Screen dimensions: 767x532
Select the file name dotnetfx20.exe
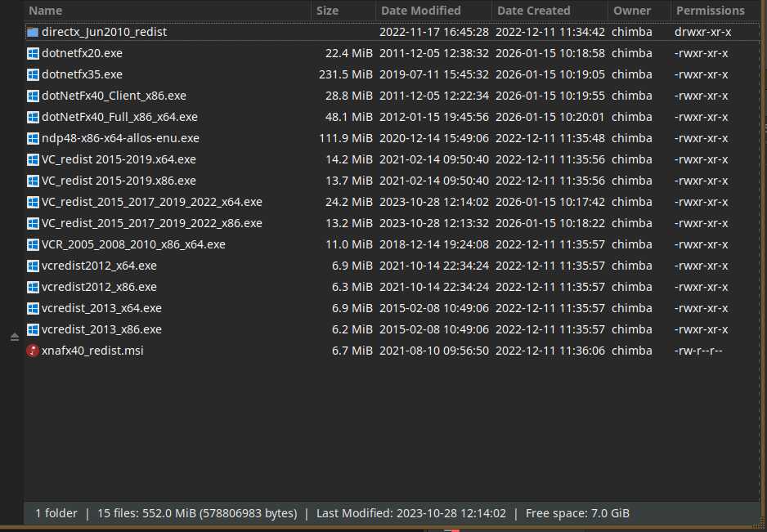[82, 53]
